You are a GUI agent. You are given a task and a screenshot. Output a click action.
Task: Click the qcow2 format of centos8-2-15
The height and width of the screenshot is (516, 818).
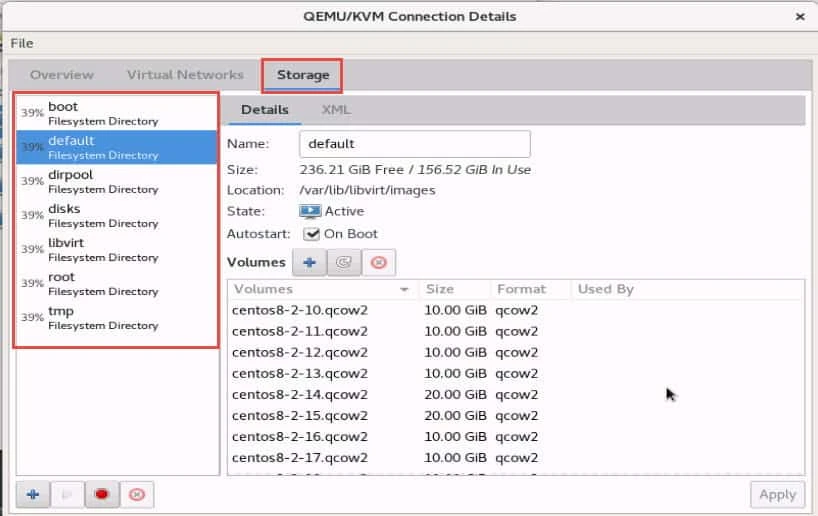pyautogui.click(x=516, y=416)
